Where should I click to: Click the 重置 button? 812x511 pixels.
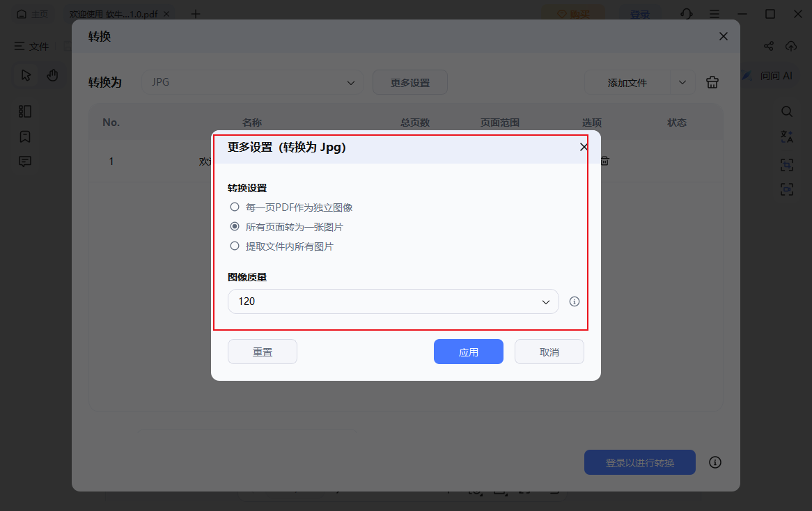coord(263,352)
